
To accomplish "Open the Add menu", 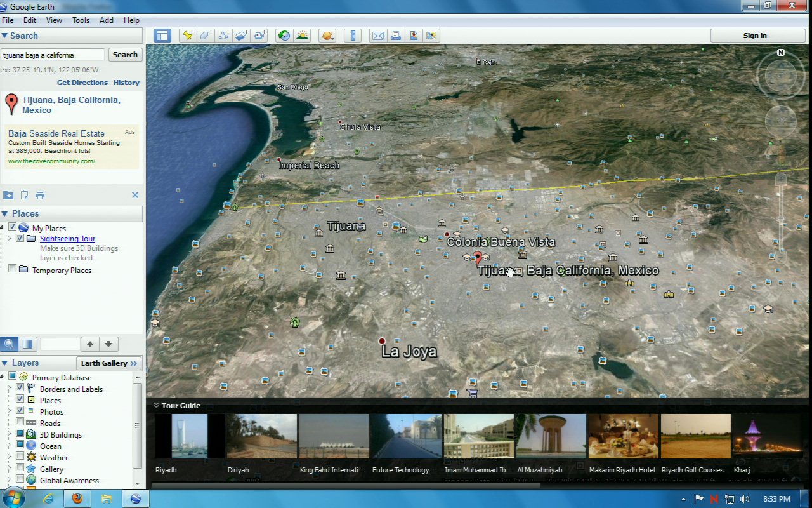I will point(107,20).
